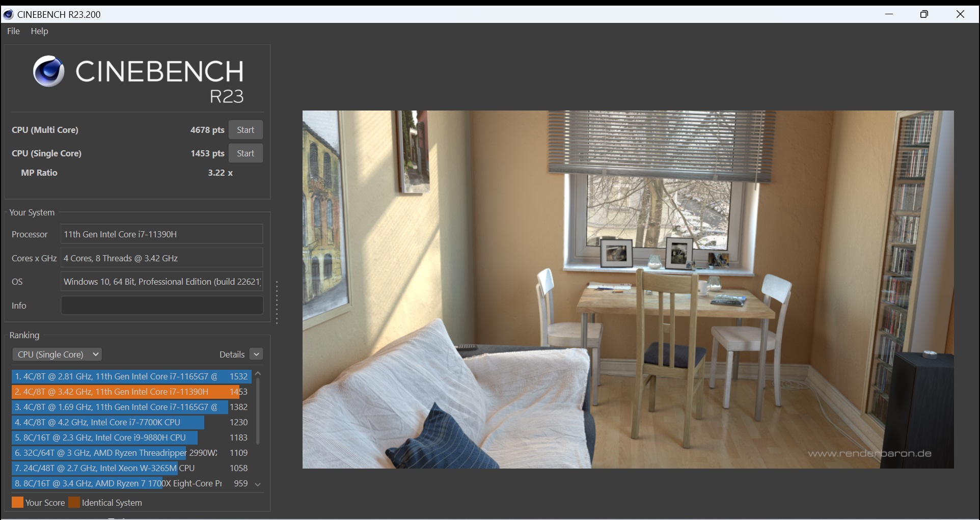Open the Help menu
Screen dimensions: 980x520
pos(39,31)
